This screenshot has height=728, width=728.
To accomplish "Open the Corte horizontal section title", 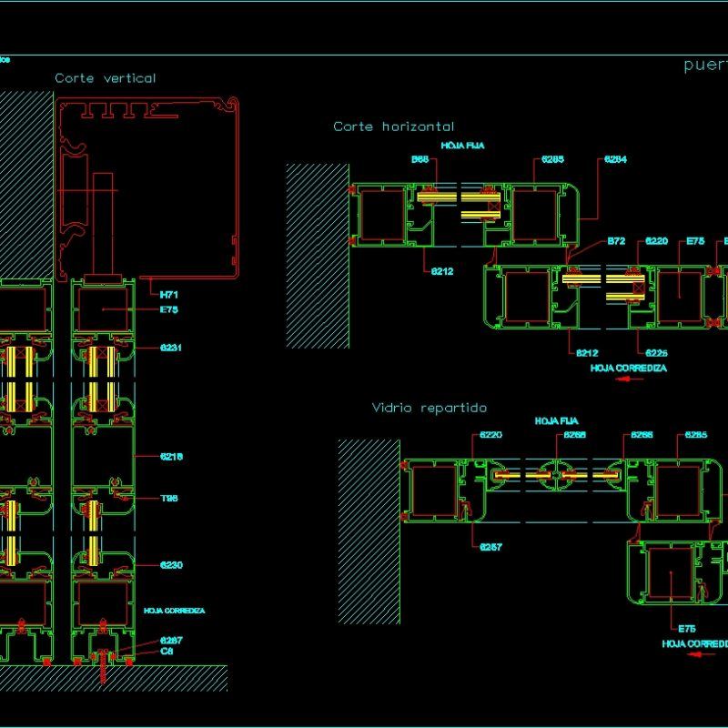I will [396, 126].
